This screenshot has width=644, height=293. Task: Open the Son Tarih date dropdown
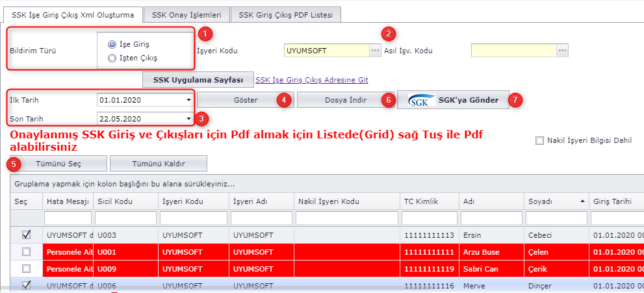(188, 119)
